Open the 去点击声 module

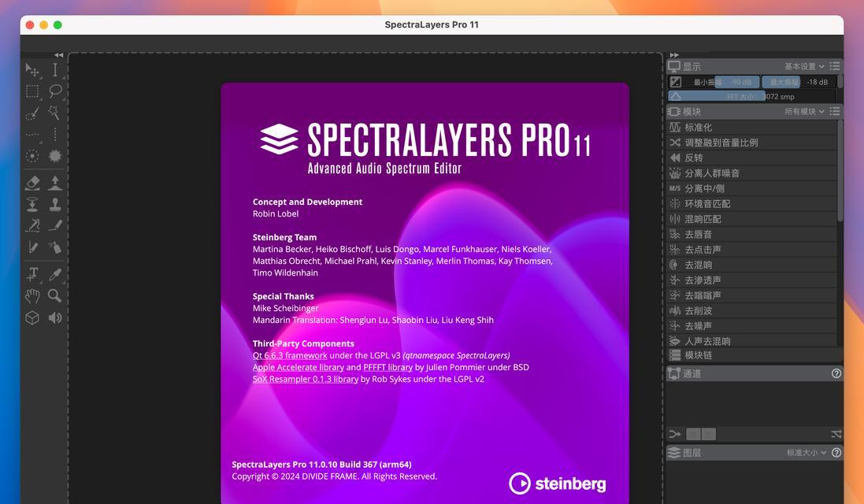751,250
